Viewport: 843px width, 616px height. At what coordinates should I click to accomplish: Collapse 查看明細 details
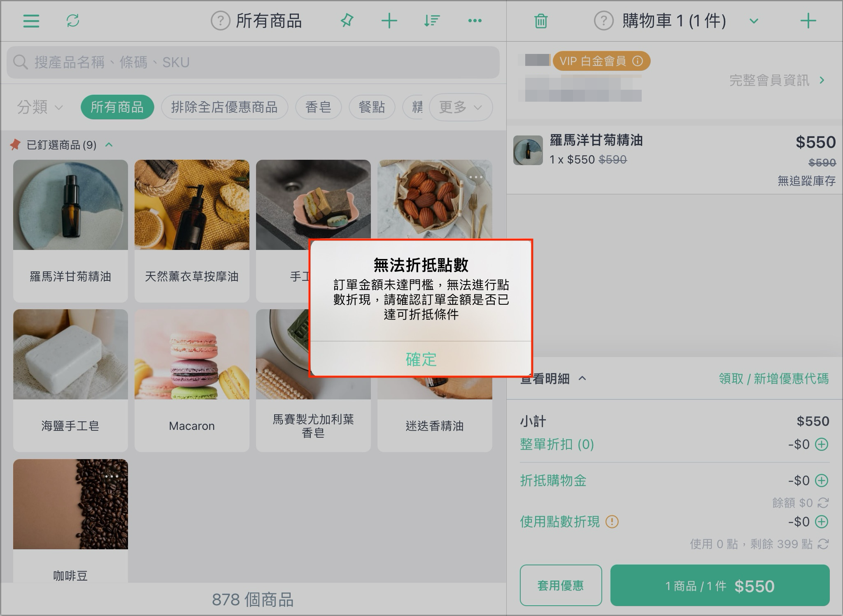[582, 378]
